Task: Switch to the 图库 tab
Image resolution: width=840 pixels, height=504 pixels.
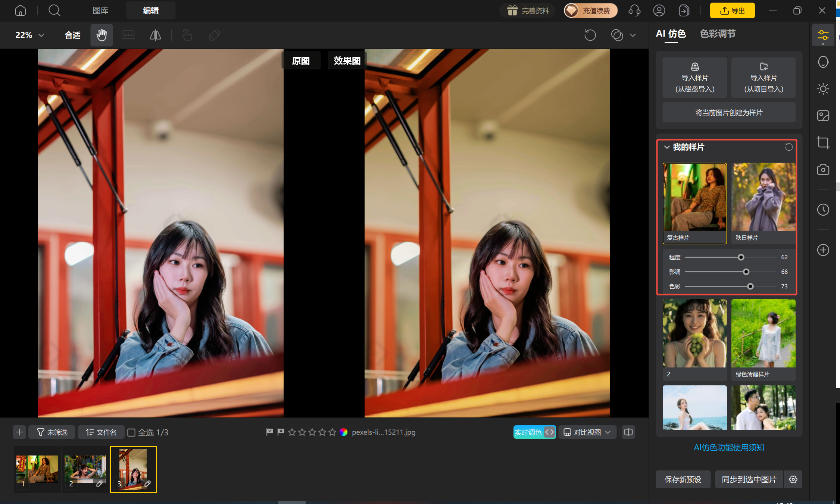Action: click(100, 10)
